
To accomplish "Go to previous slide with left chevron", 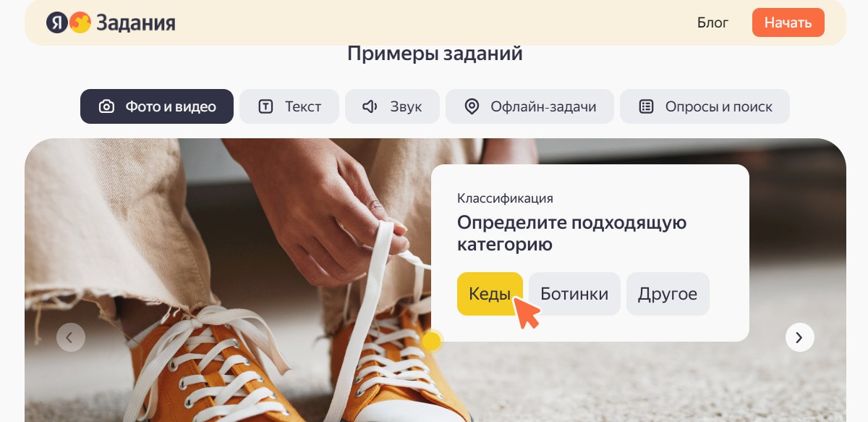I will (71, 337).
